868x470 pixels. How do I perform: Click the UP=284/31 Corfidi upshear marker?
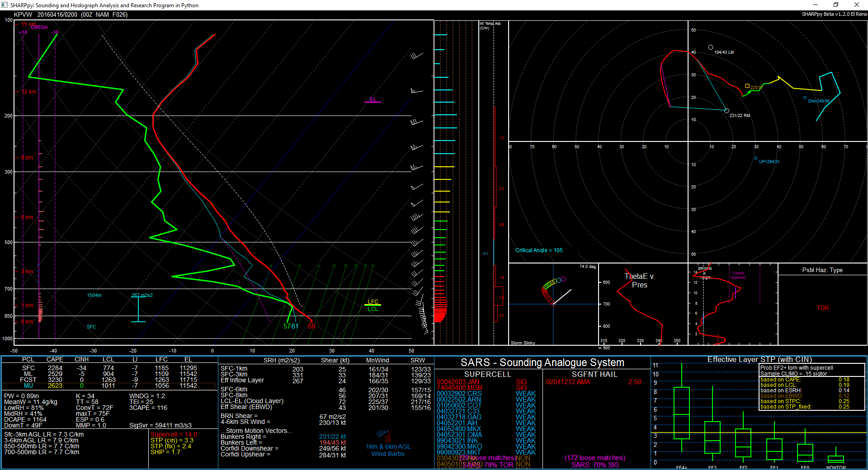pos(755,159)
